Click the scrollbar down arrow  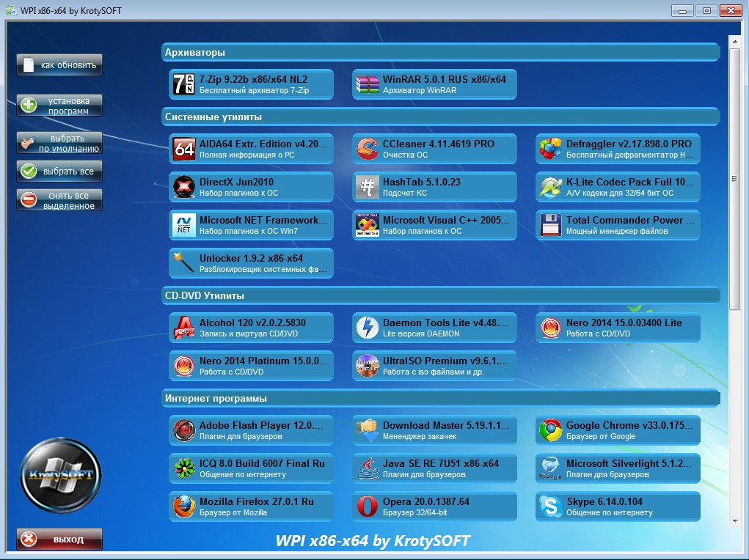pos(734,521)
